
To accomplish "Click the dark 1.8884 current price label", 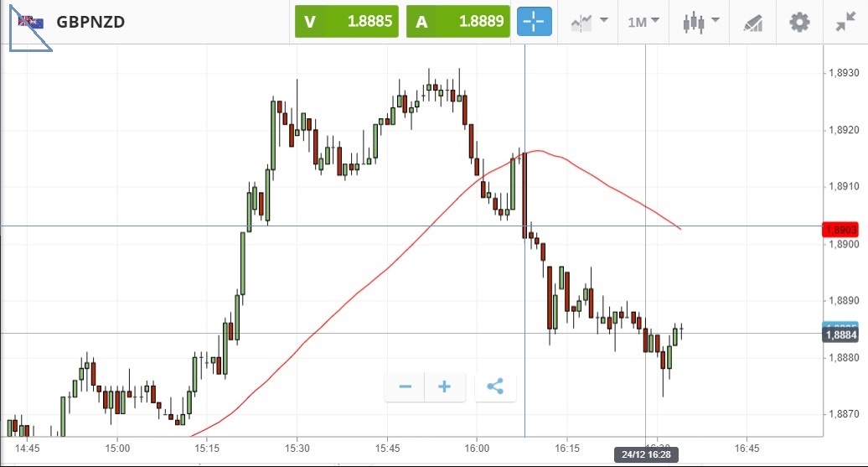I will pyautogui.click(x=840, y=335).
